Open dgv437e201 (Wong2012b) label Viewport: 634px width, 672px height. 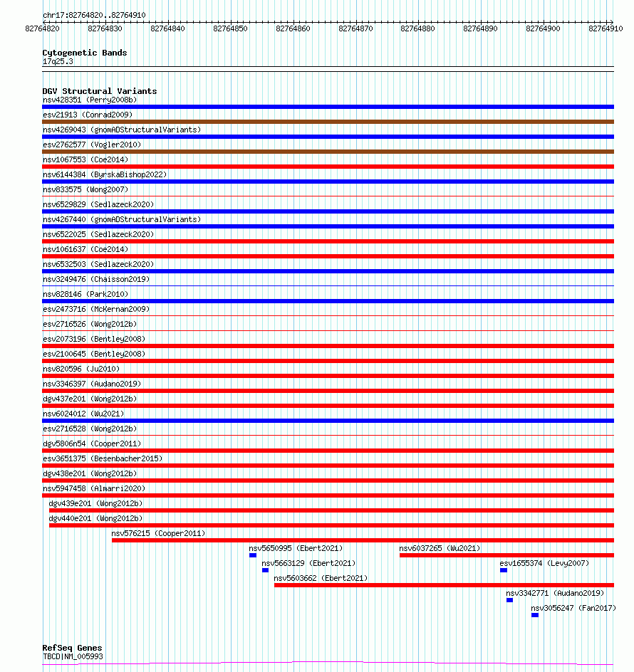[x=90, y=399]
